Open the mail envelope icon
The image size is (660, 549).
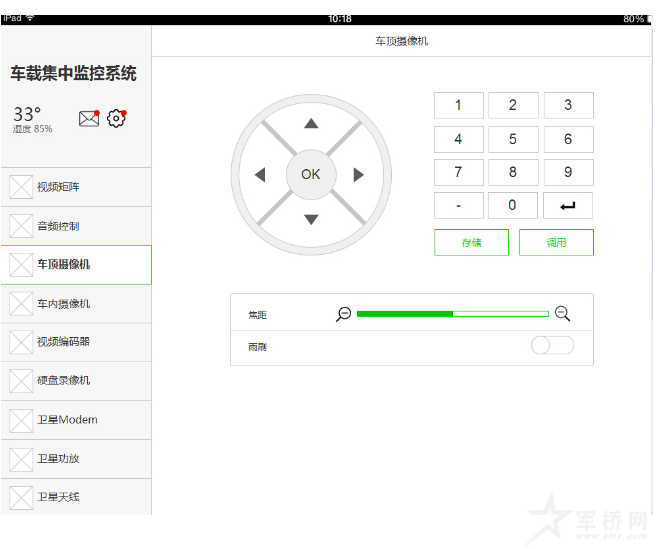tap(88, 119)
